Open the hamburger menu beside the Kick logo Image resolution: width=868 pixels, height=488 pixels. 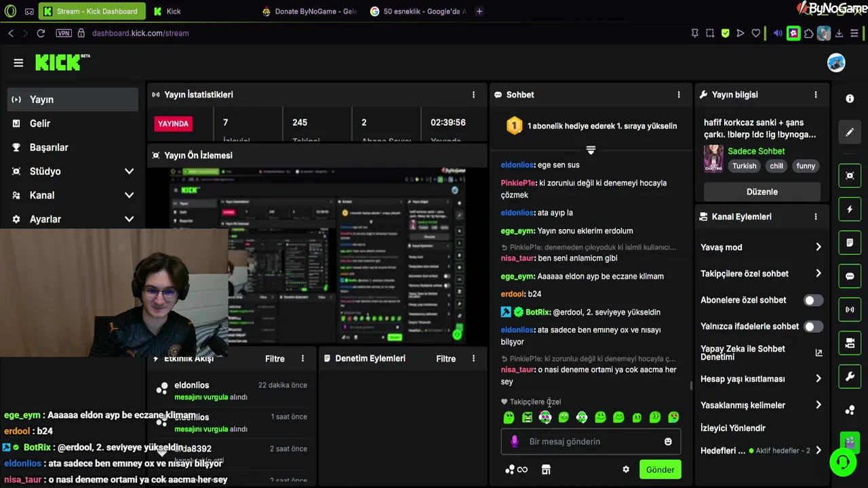[x=18, y=63]
